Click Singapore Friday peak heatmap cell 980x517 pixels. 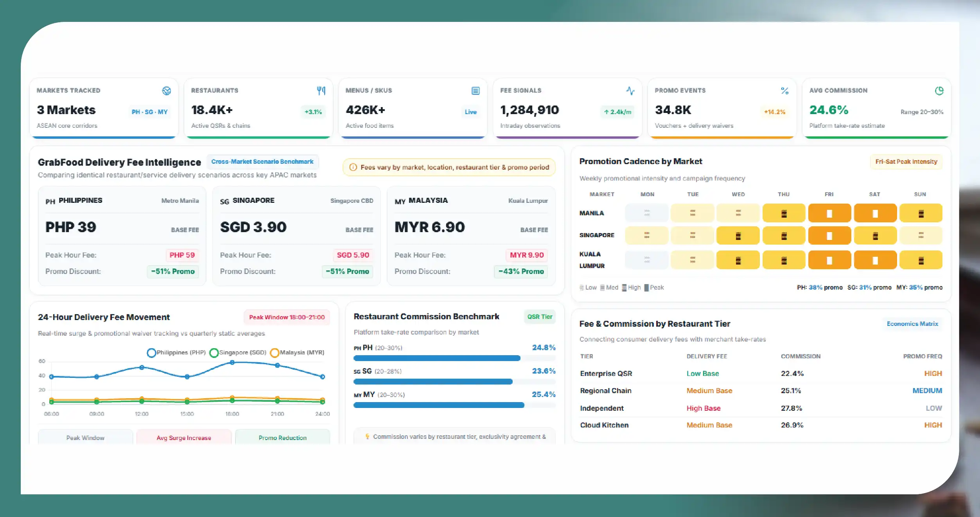click(829, 236)
